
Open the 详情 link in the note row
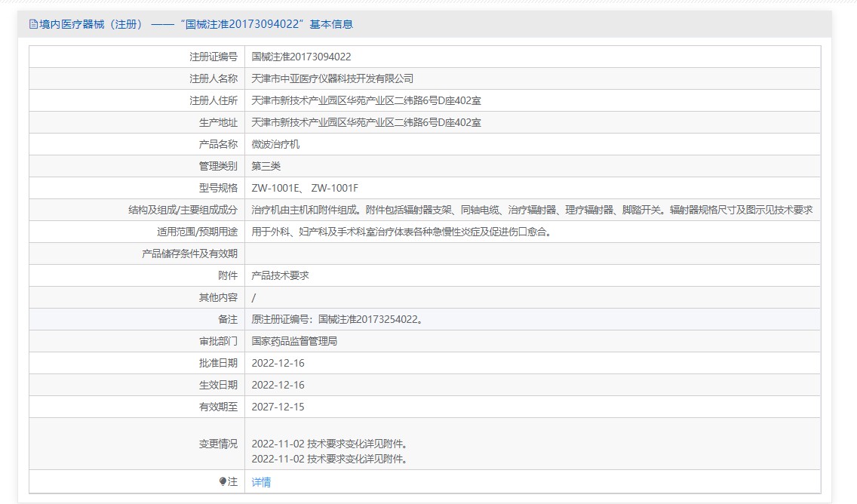coord(261,482)
